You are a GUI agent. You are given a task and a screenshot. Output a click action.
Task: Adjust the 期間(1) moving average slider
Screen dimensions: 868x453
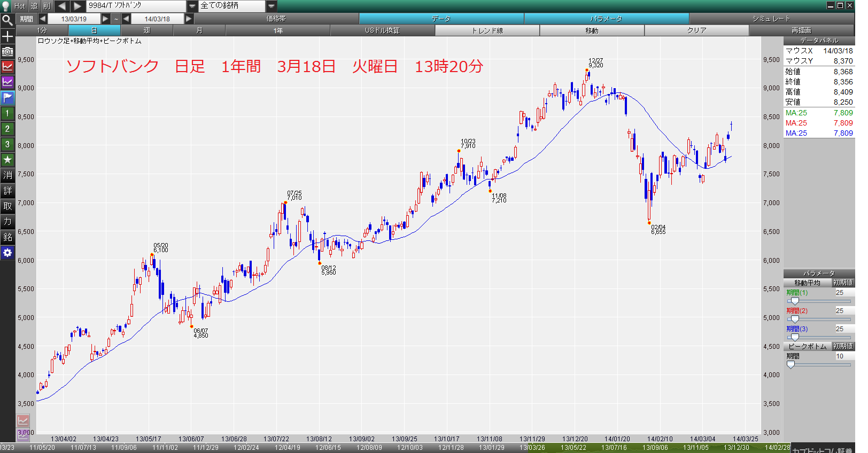pyautogui.click(x=794, y=301)
